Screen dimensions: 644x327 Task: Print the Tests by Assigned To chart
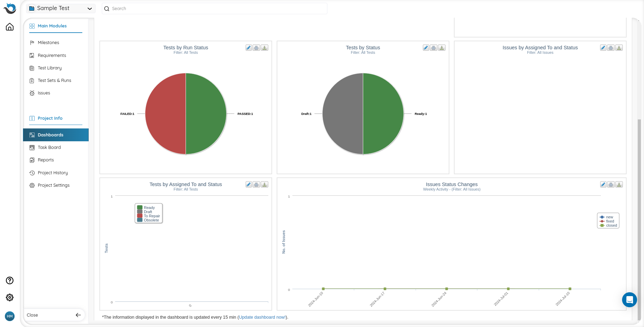pyautogui.click(x=256, y=185)
